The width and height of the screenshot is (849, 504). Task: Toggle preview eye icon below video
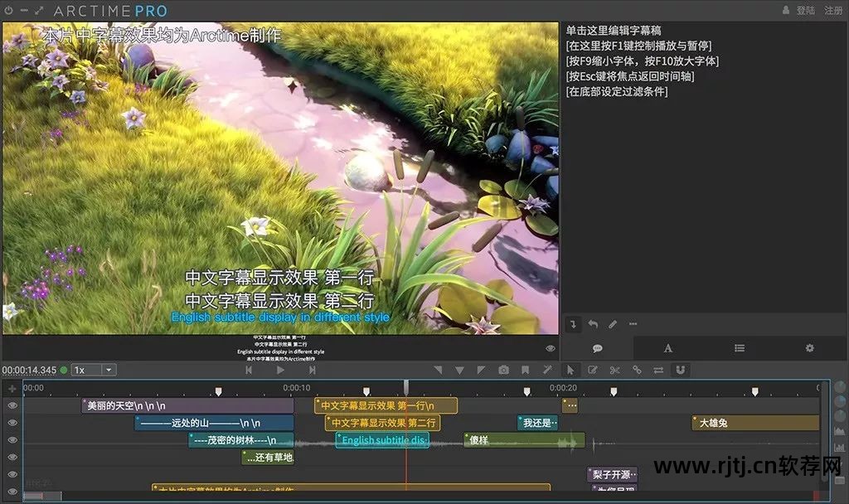click(x=551, y=349)
